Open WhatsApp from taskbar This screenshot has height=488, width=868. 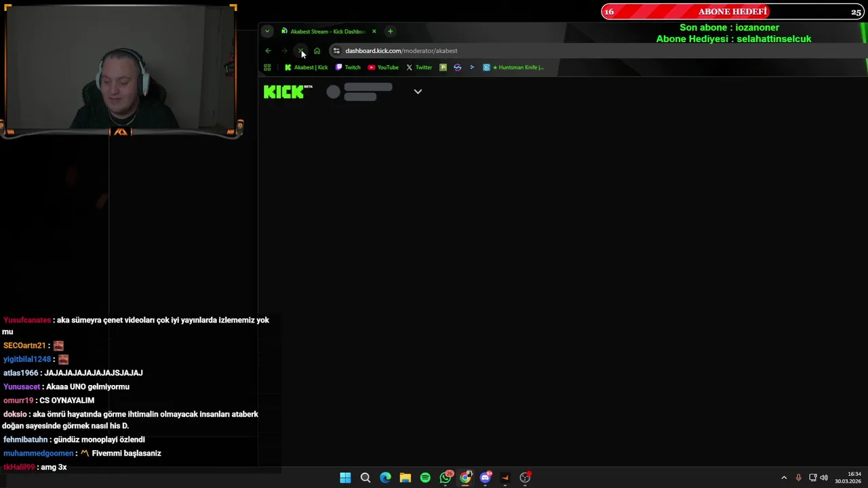coord(446,478)
